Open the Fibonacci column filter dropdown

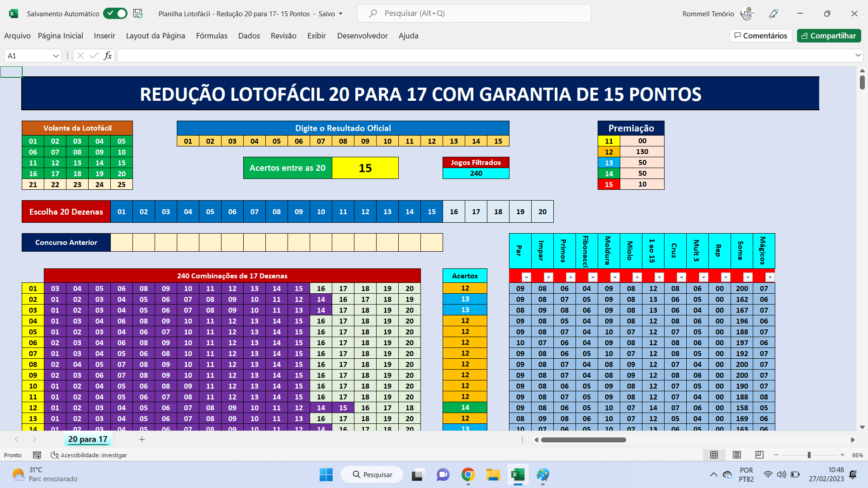(x=593, y=277)
